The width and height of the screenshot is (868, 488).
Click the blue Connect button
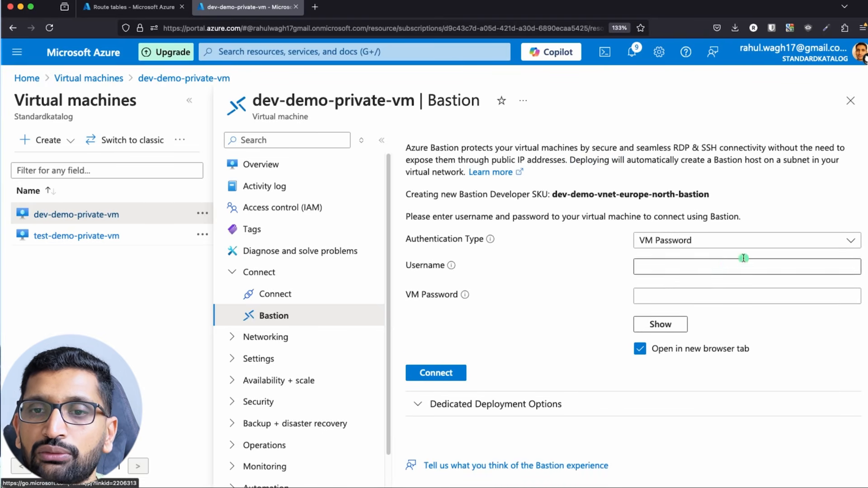436,373
